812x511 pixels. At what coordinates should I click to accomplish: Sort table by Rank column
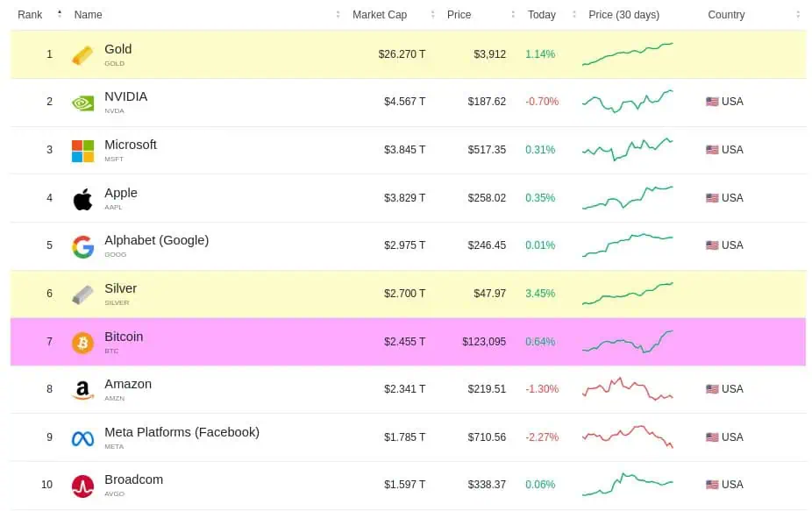tap(31, 15)
